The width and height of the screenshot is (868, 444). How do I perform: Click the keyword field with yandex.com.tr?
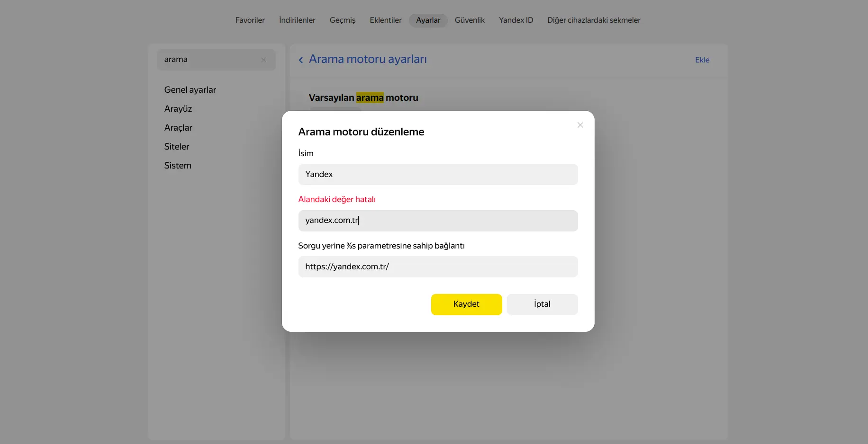tap(438, 221)
